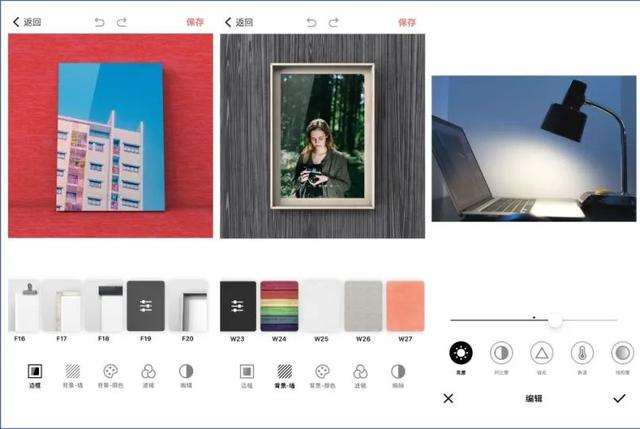Open 背景-墙 wall tab on red-wall screen
Screen dimensions: 640x429
73,376
